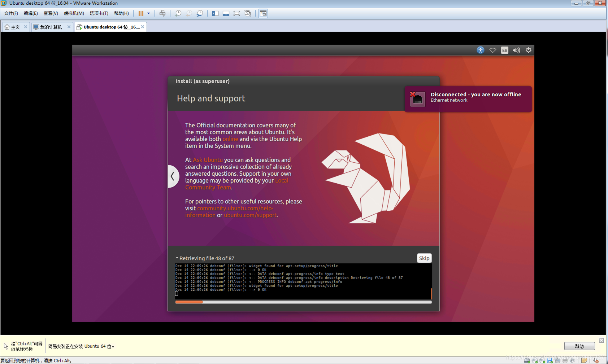Click the printer device status icon
Image resolution: width=608 pixels, height=364 pixels.
(x=565, y=360)
